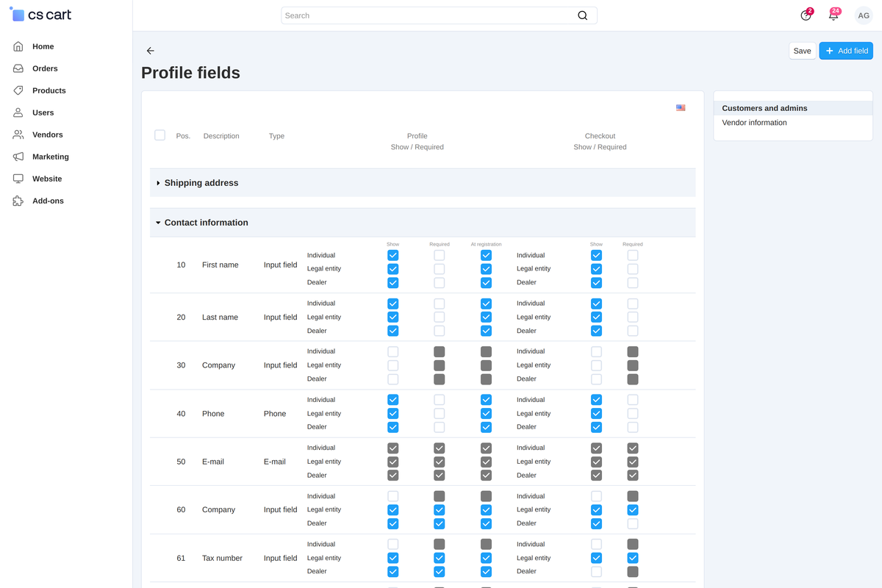Save the profile fields
The image size is (882, 588).
tap(803, 51)
